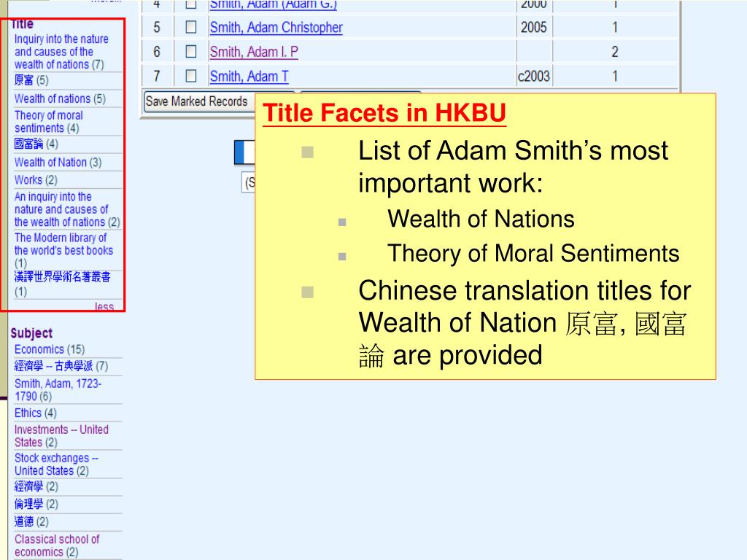Click the year 2005 cell
Screen dimensions: 747x560
click(533, 28)
